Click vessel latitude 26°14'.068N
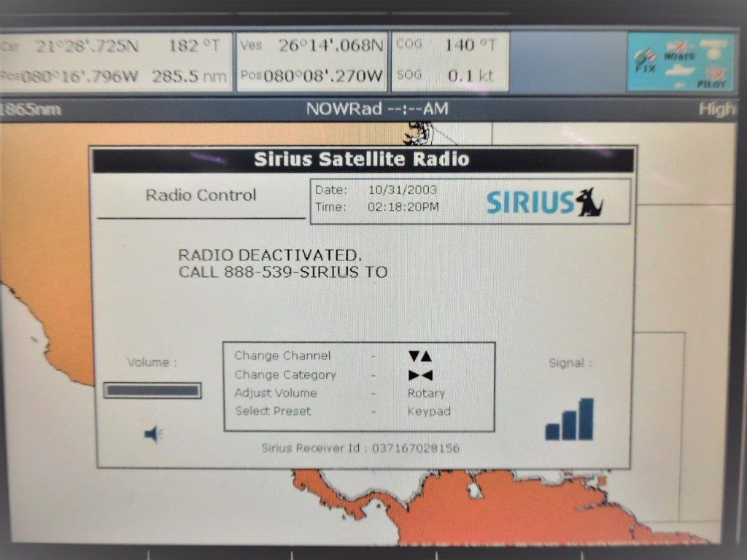Image resolution: width=747 pixels, height=560 pixels. pos(330,46)
